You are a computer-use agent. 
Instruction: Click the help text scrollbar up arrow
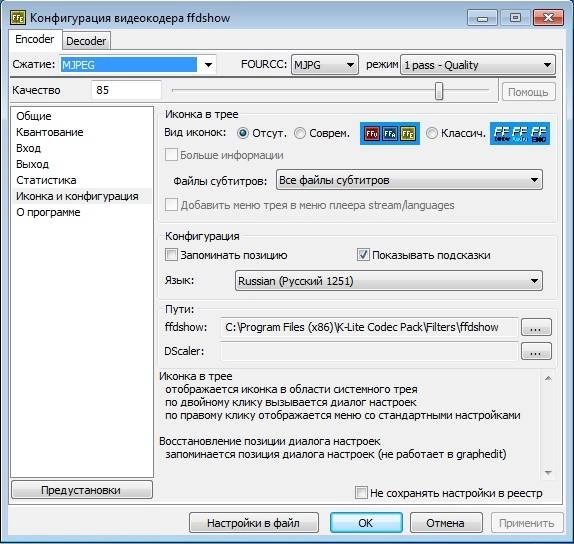tap(548, 378)
